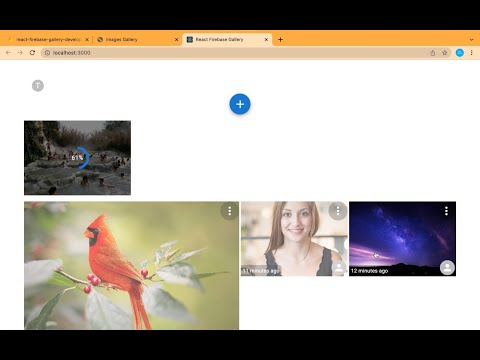480x360 pixels.
Task: Reload the current page
Action: tap(32, 53)
